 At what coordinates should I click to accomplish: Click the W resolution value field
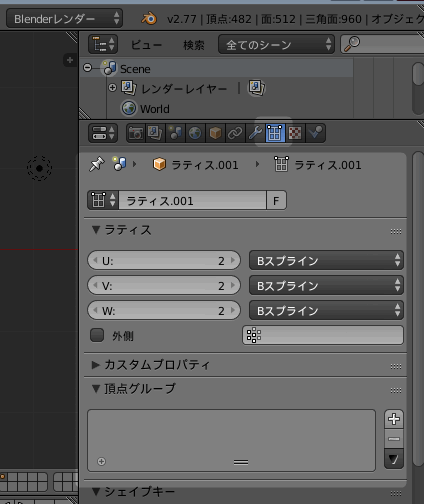click(164, 310)
